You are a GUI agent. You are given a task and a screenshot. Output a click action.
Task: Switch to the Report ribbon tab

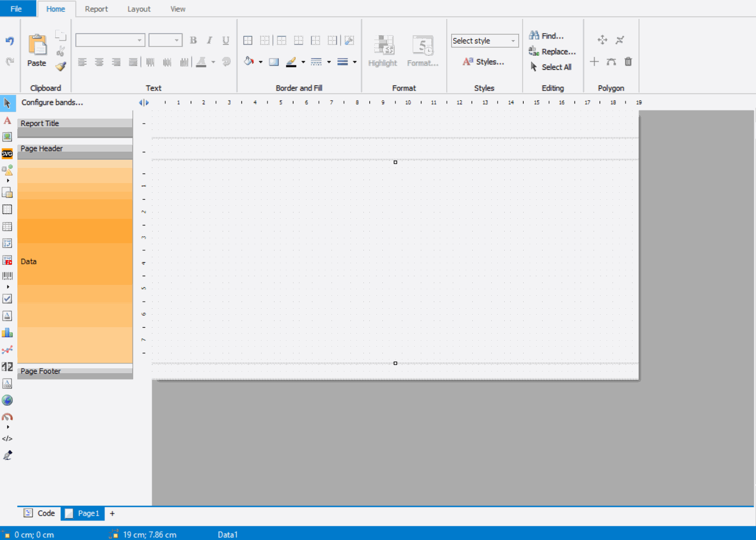(96, 9)
